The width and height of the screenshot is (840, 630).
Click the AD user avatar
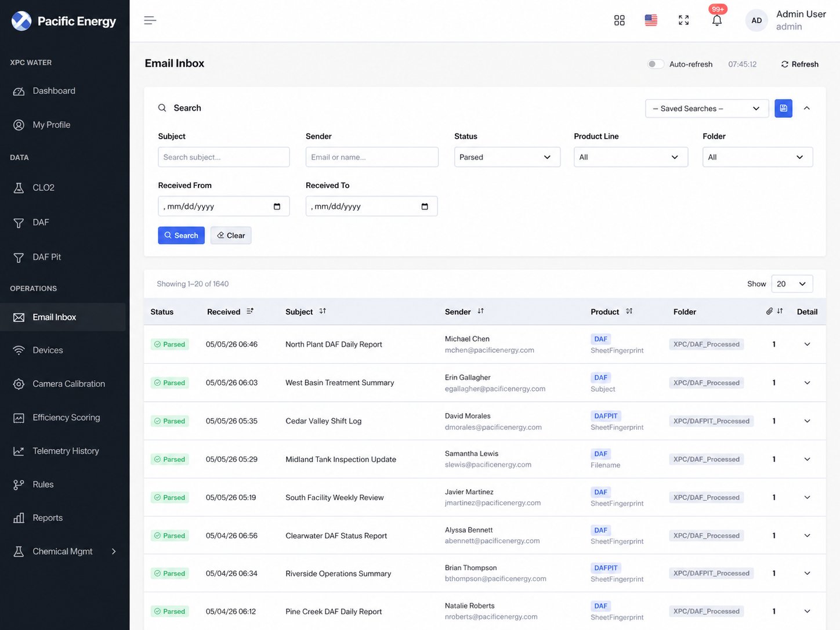(756, 20)
